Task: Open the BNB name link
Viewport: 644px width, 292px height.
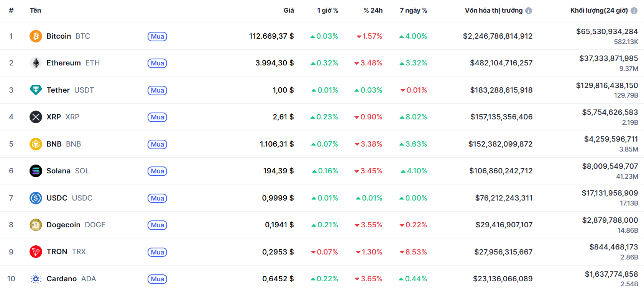Action: [x=64, y=144]
